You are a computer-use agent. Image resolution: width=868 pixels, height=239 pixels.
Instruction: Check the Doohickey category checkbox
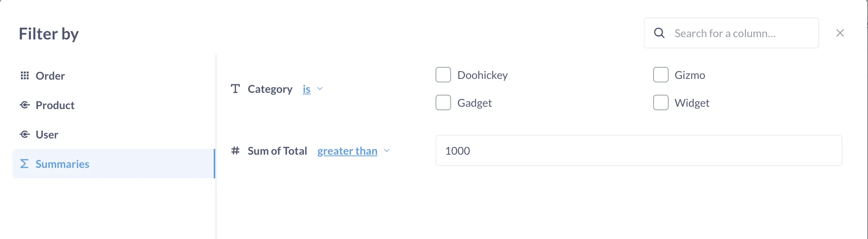coord(443,74)
